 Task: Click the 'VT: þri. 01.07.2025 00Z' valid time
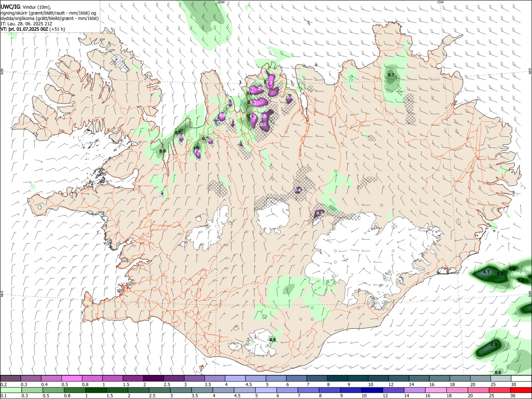coord(24,29)
